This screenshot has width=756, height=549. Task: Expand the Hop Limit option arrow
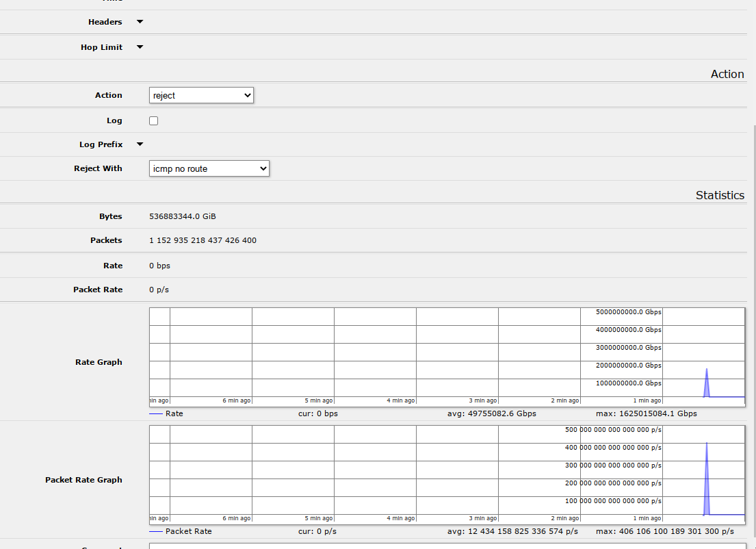(x=140, y=47)
